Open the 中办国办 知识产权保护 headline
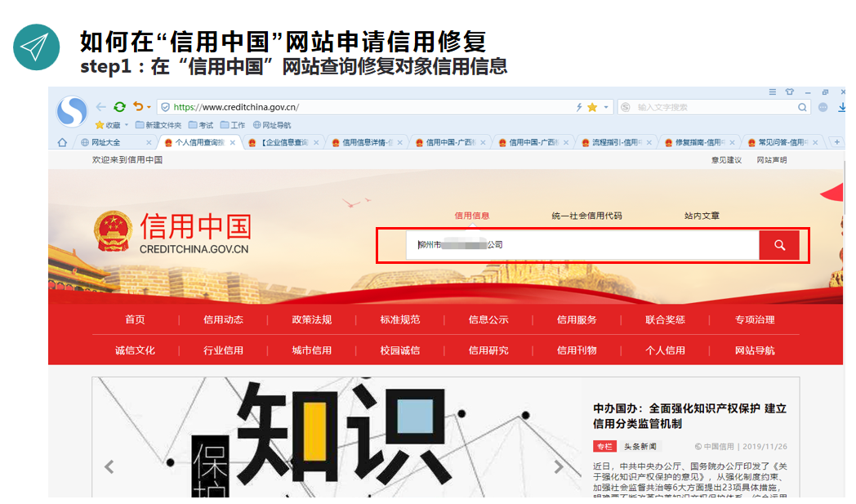 (x=689, y=416)
